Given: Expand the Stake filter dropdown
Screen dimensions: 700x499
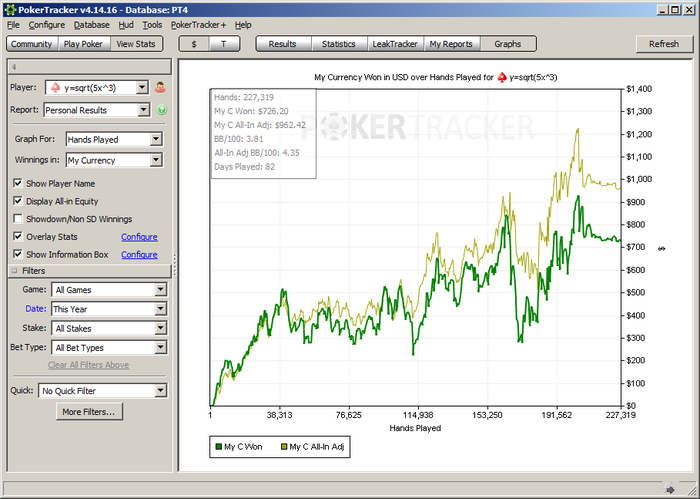Looking at the screenshot, I should (x=161, y=328).
